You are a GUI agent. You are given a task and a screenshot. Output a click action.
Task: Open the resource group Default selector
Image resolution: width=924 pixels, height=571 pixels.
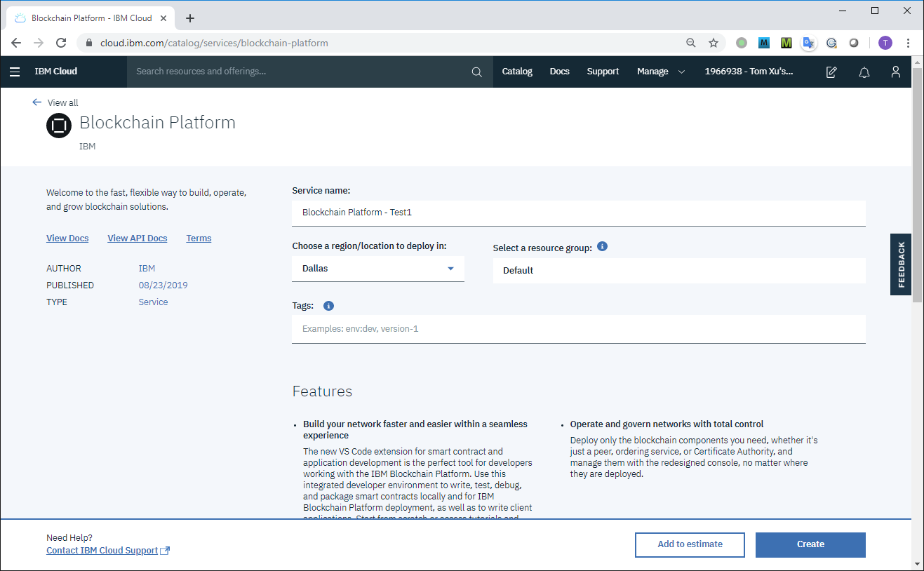click(x=679, y=271)
